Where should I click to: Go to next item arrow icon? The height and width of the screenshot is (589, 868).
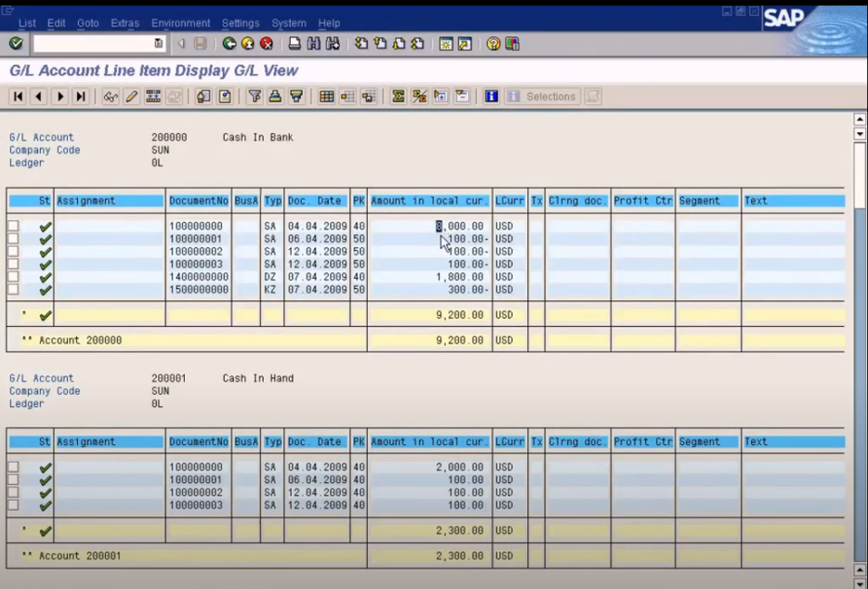point(60,97)
